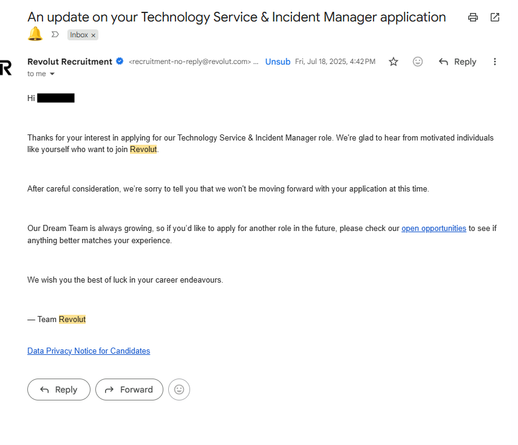Open the email in a new window
The height and width of the screenshot is (445, 518).
pyautogui.click(x=495, y=17)
